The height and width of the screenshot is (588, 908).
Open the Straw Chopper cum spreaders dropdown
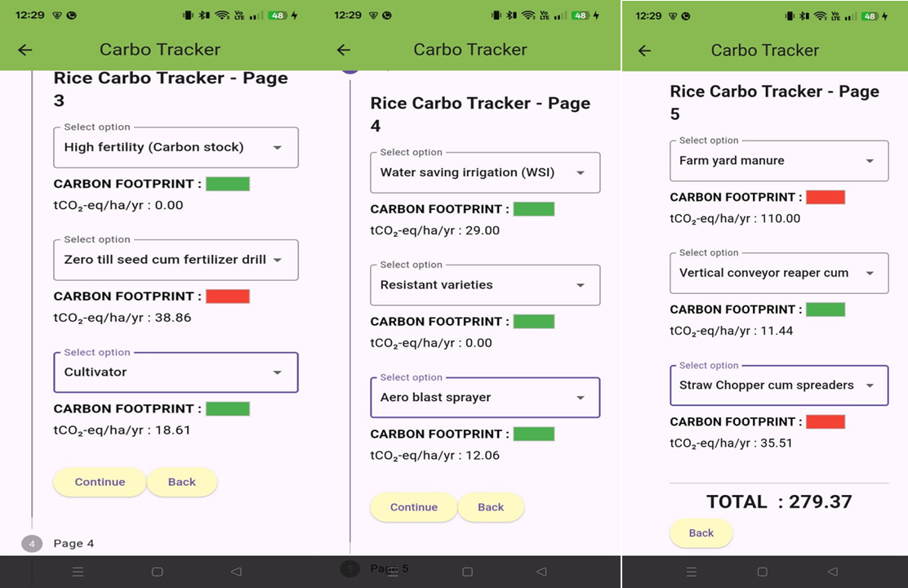click(x=778, y=385)
